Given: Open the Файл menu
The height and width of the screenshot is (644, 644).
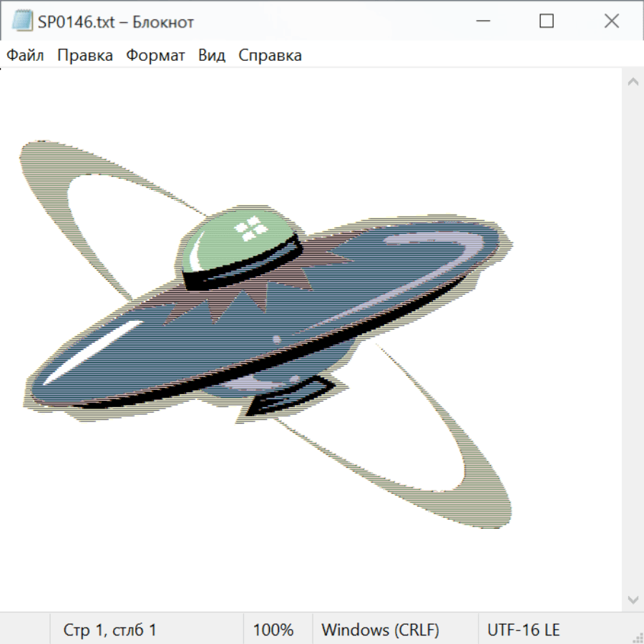Looking at the screenshot, I should click(26, 56).
